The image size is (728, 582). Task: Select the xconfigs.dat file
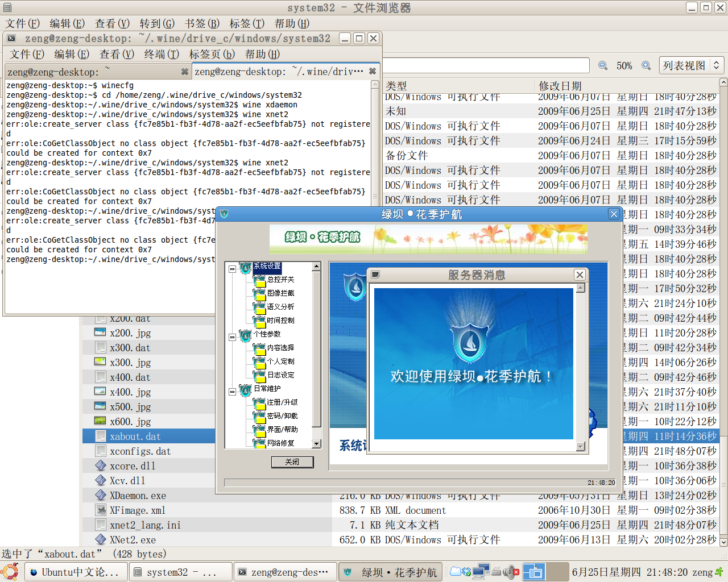140,451
